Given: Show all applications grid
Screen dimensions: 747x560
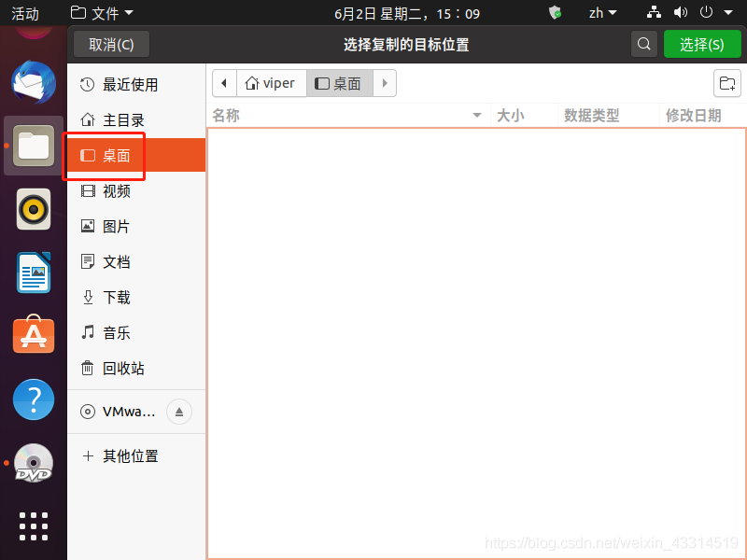Looking at the screenshot, I should click(x=34, y=525).
